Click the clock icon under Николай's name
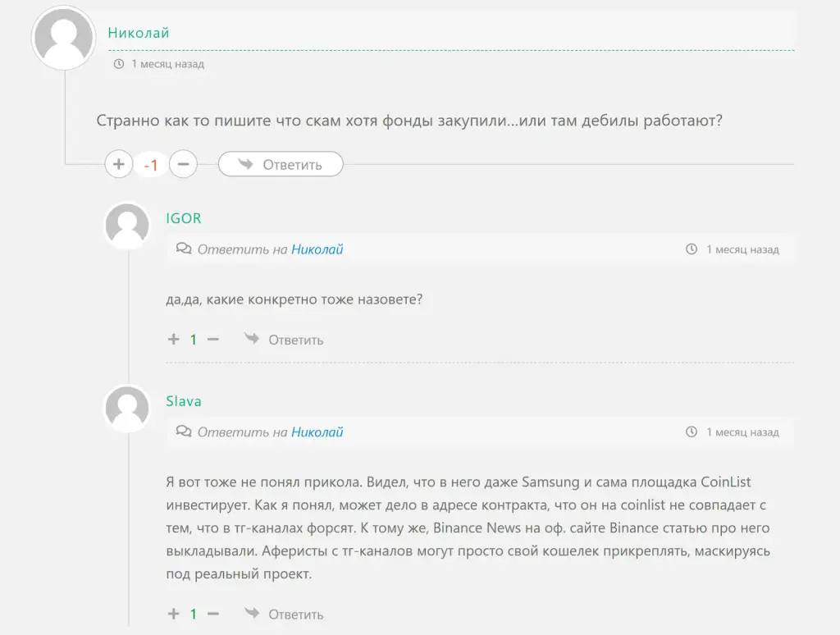This screenshot has height=635, width=840. click(x=119, y=64)
